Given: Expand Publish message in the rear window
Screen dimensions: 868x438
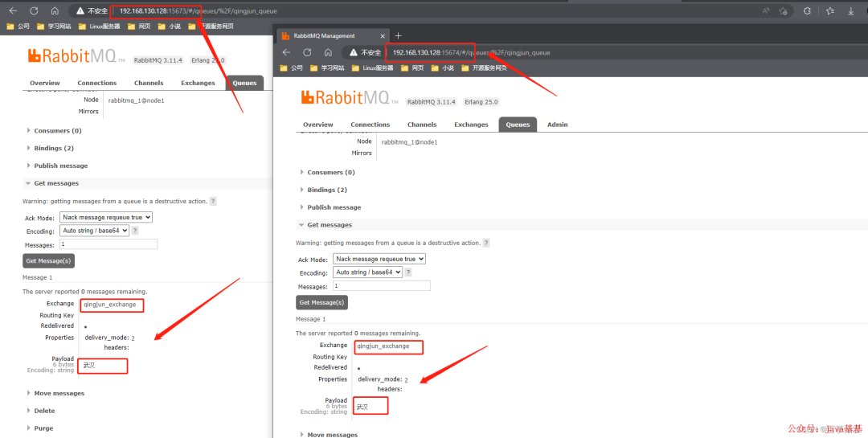Looking at the screenshot, I should click(58, 166).
